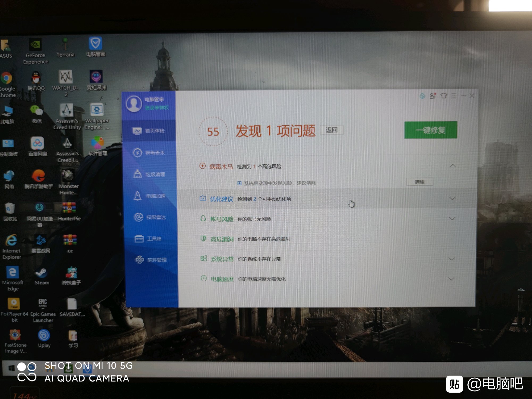Click the account/friends icon in title bar

[x=433, y=96]
